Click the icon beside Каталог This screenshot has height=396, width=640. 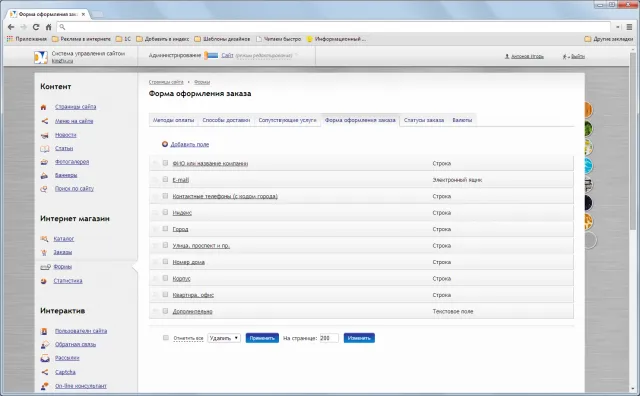click(44, 239)
